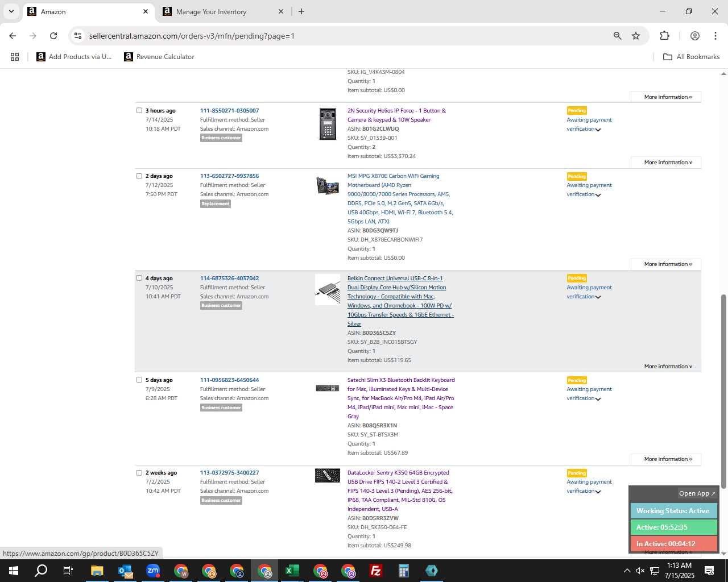The height and width of the screenshot is (582, 728).
Task: Open Zoom app from taskbar
Action: tap(153, 571)
